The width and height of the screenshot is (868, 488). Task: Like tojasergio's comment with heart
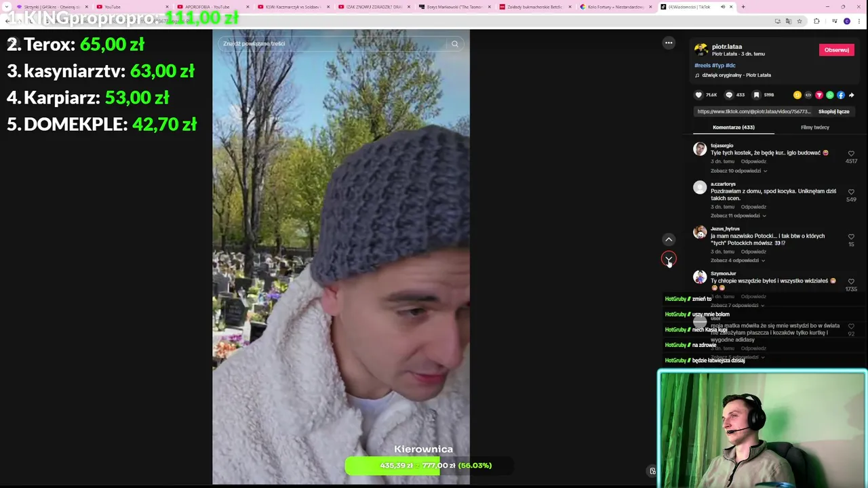pos(851,154)
